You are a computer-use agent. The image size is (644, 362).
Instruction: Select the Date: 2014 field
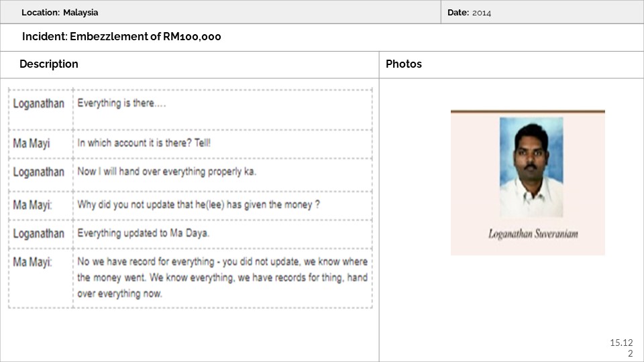click(469, 12)
